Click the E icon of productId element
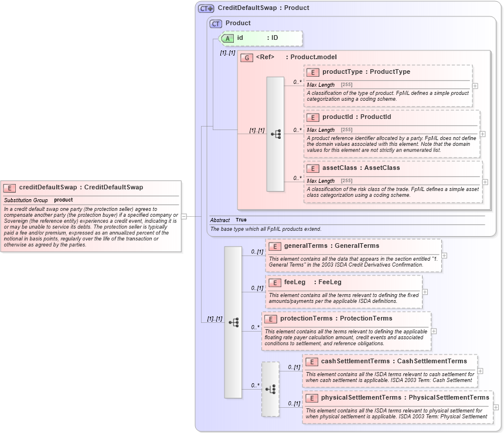The height and width of the screenshot is (433, 504). [x=312, y=117]
